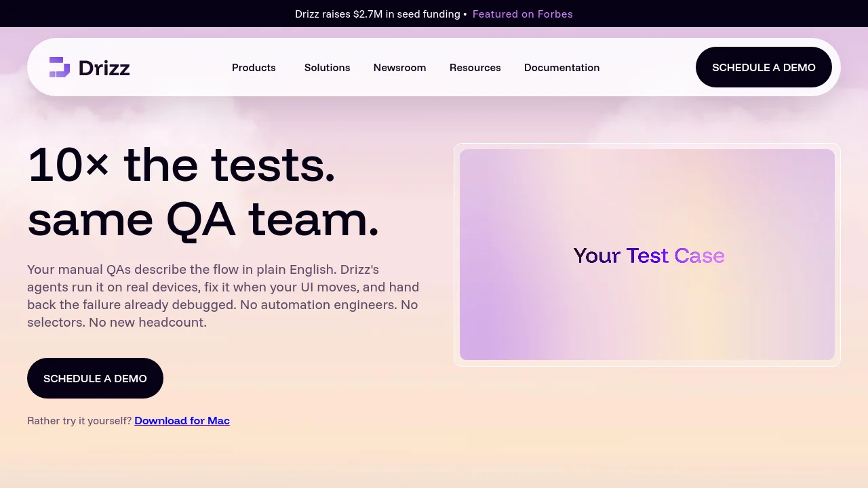Click Schedule a Demo in the navbar

pos(764,67)
